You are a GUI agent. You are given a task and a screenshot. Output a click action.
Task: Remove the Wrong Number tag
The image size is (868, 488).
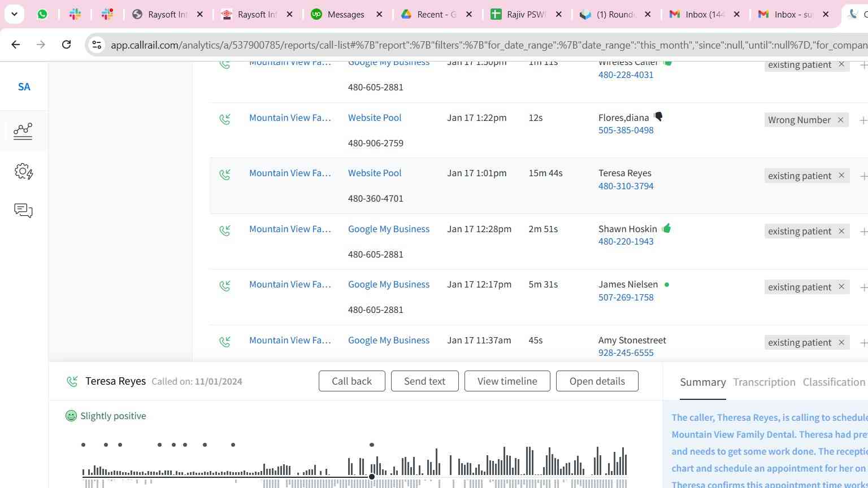[x=840, y=120]
